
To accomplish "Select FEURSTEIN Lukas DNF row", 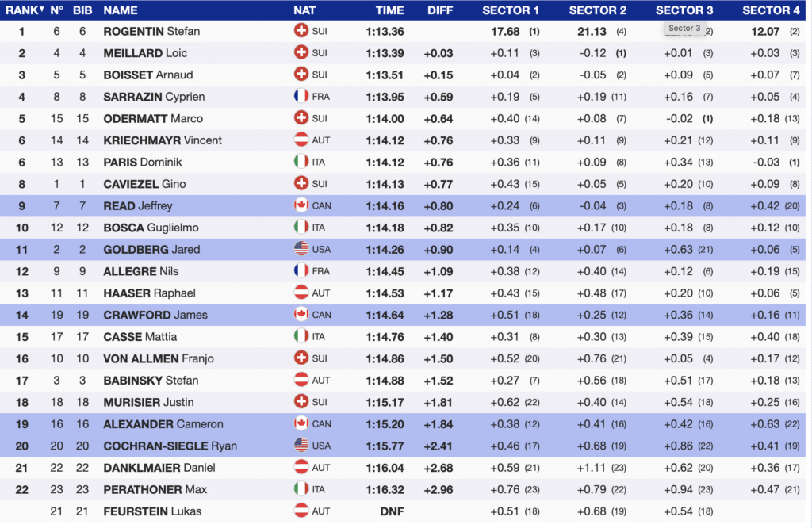I will click(x=403, y=511).
